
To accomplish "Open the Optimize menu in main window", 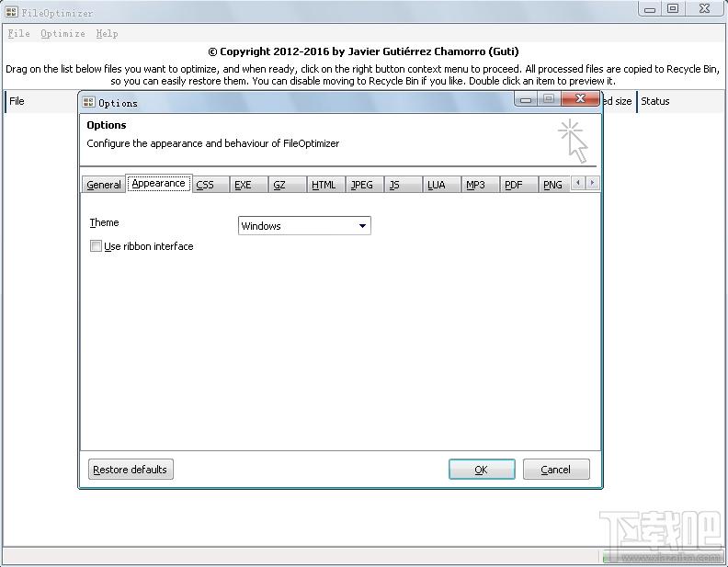I will pyautogui.click(x=63, y=33).
